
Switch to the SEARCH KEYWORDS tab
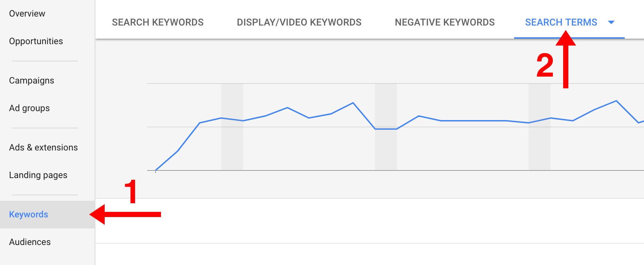point(157,22)
